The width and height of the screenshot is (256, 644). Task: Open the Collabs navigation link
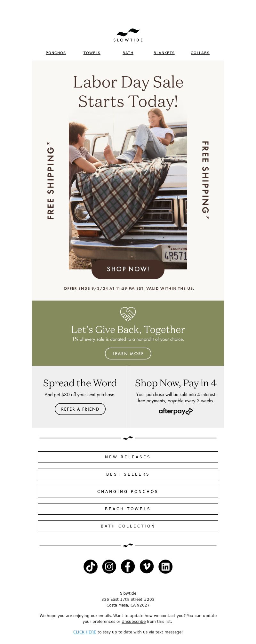(200, 53)
